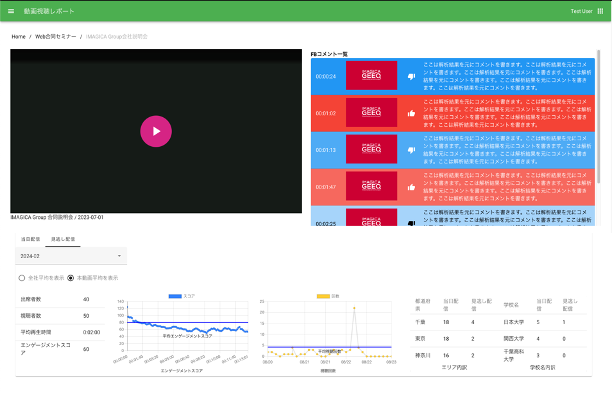Screen dimensions: 612x395
Task: Select the 全社平均を表示 radio button
Action: pos(22,278)
